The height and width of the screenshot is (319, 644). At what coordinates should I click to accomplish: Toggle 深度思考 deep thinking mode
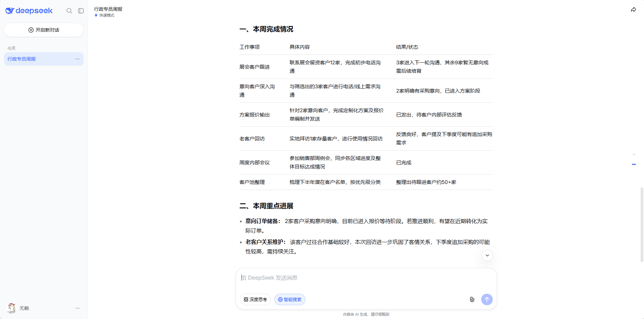(x=255, y=299)
